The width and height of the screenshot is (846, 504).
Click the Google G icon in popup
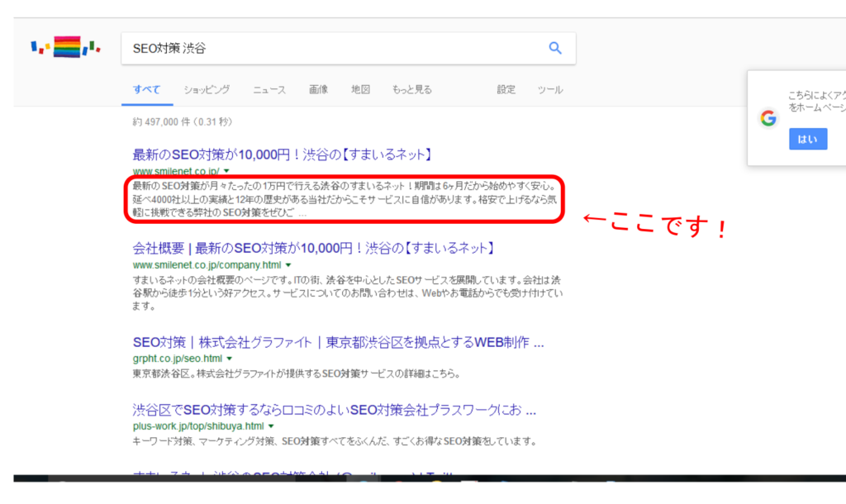pos(768,118)
